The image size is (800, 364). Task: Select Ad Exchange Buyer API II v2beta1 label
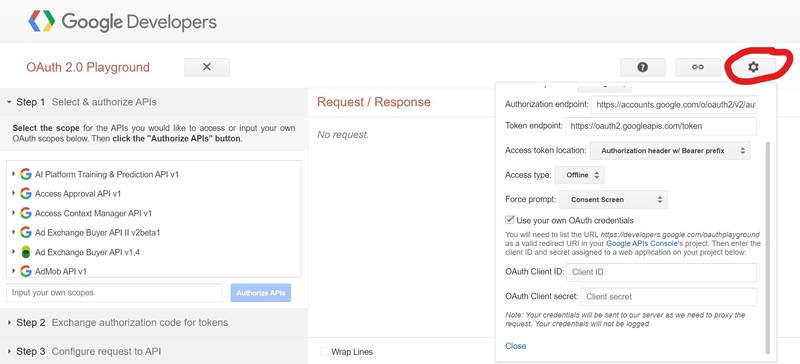tap(97, 233)
